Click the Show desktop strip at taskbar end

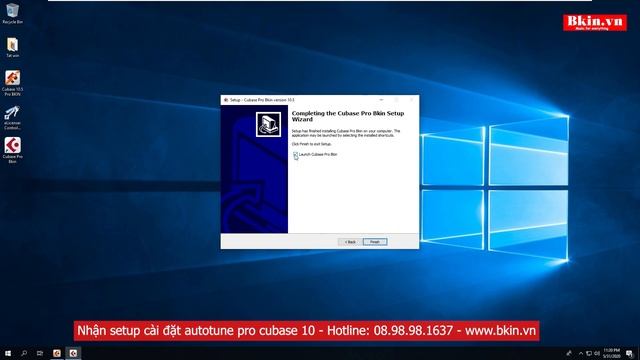638,353
